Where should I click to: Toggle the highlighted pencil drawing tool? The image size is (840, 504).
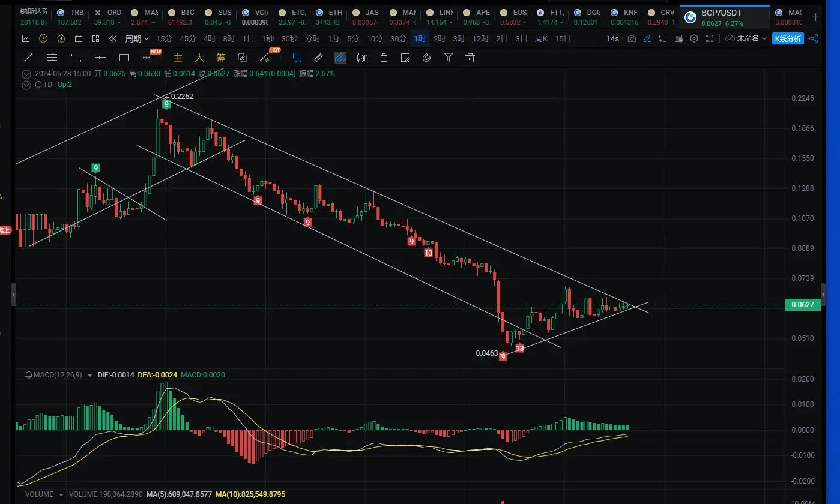tap(340, 58)
